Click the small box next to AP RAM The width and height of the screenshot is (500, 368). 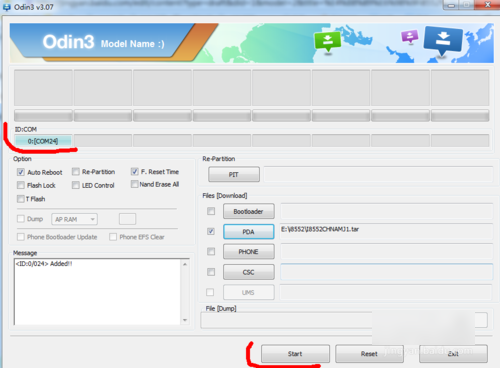pyautogui.click(x=127, y=219)
